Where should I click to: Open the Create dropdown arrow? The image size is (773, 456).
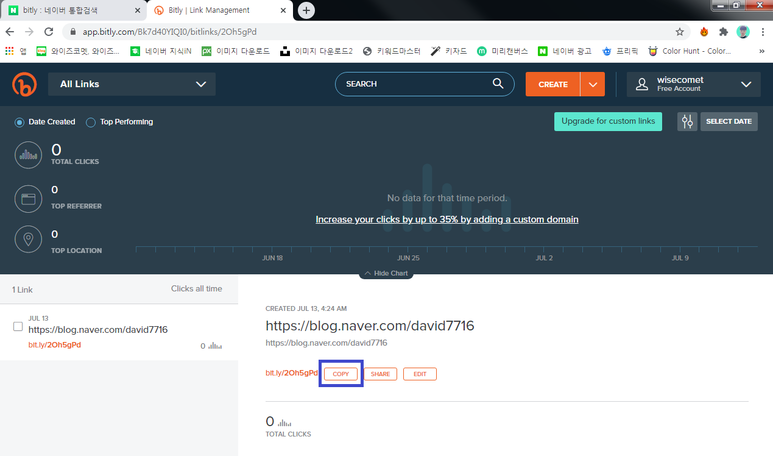[x=593, y=84]
